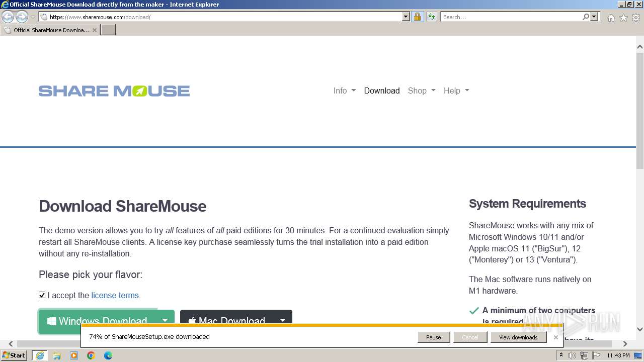The height and width of the screenshot is (362, 644).
Task: Pause the ShareMouseSetup.exe download
Action: click(x=434, y=337)
